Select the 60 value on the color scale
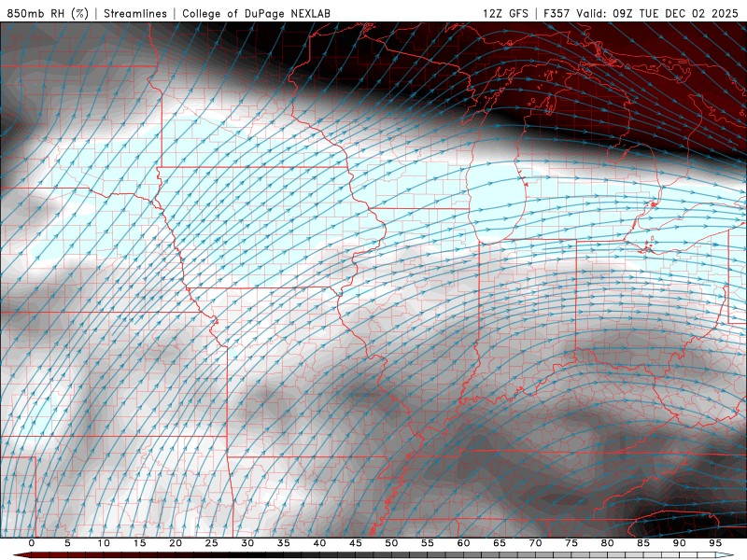Image resolution: width=747 pixels, height=560 pixels. (x=463, y=543)
